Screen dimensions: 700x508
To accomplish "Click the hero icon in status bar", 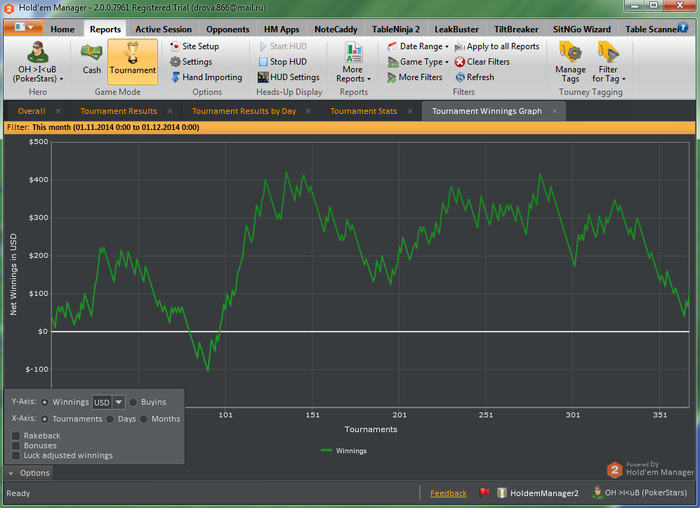I will (597, 492).
